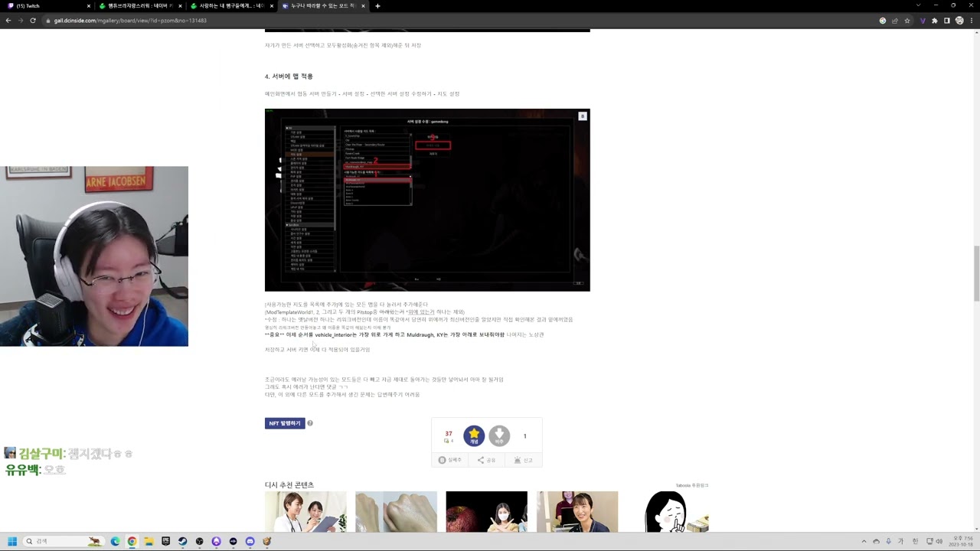Open a new browser tab
Screen dimensions: 980x551
coord(377,6)
